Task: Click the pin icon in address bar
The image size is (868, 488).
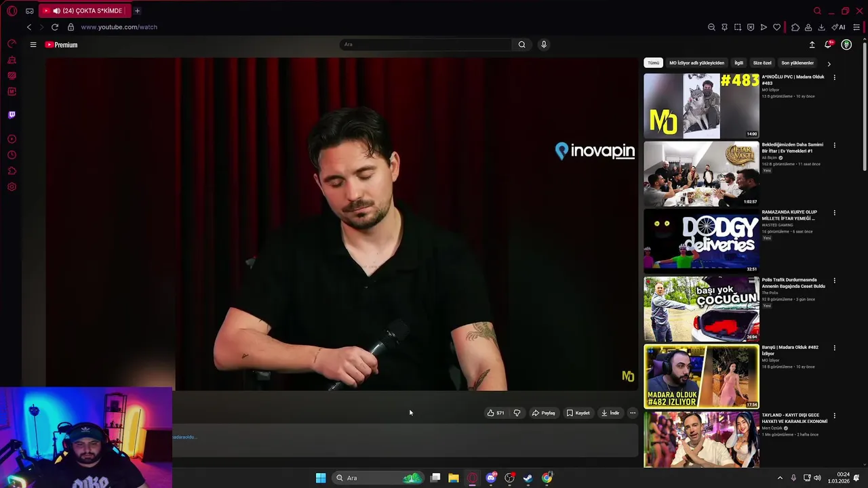Action: pos(724,27)
